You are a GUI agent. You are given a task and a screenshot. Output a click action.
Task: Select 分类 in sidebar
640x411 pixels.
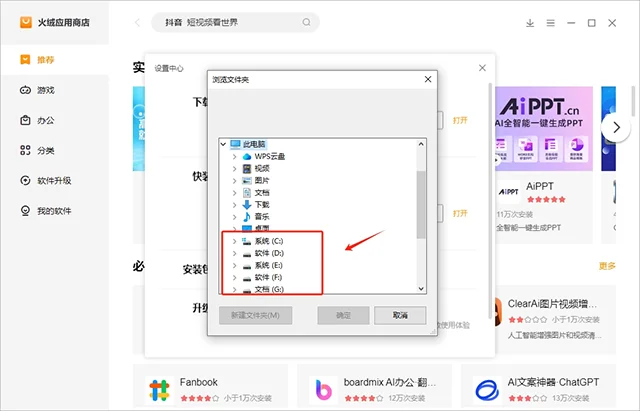(x=37, y=150)
